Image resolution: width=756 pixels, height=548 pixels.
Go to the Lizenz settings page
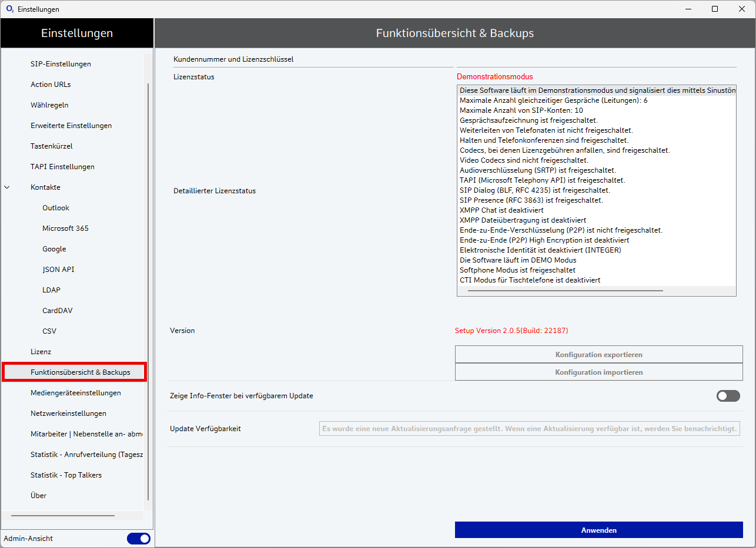pyautogui.click(x=41, y=352)
